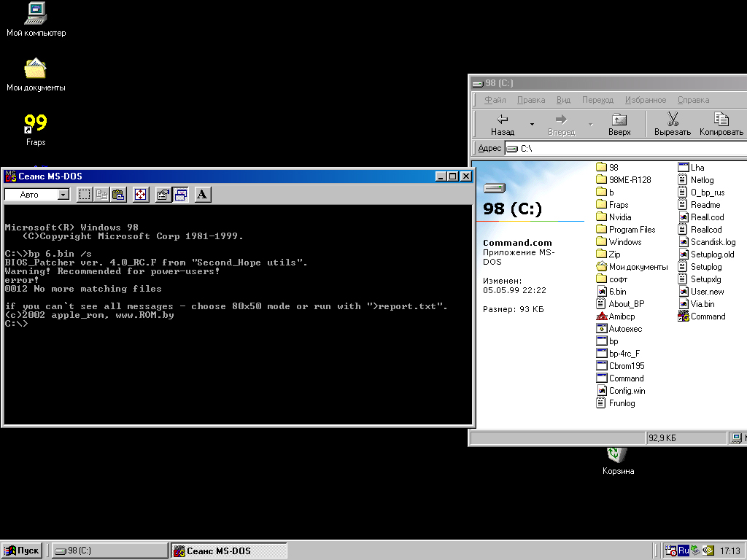The width and height of the screenshot is (747, 560).
Task: Select the Zip folder
Action: tap(608, 254)
